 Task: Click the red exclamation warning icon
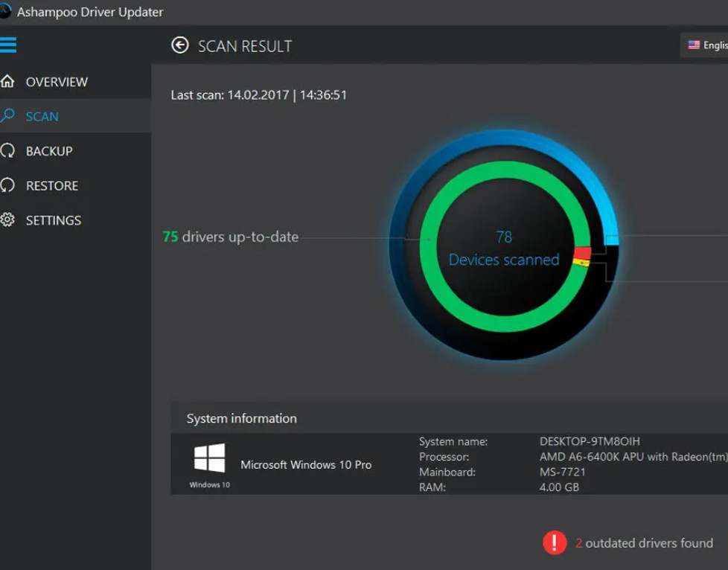[555, 542]
